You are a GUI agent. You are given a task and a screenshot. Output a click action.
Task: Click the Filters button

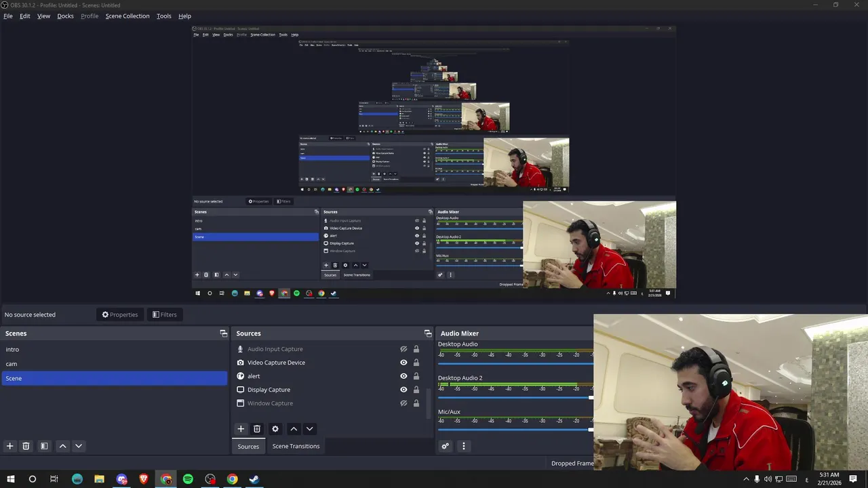pos(164,314)
